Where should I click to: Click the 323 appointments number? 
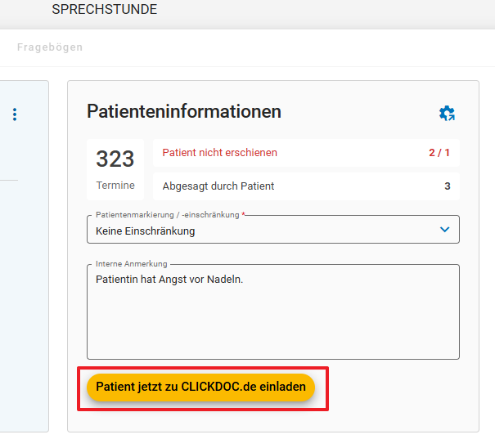[115, 159]
